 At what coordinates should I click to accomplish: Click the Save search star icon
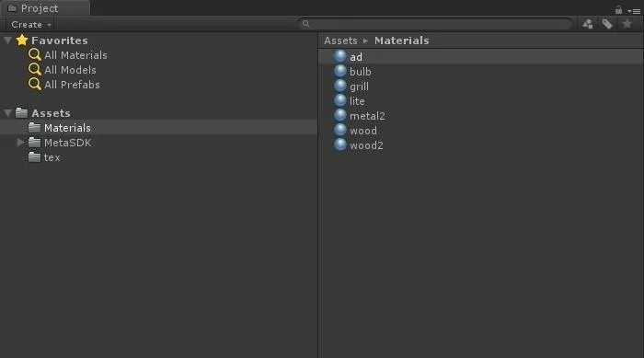click(x=627, y=24)
